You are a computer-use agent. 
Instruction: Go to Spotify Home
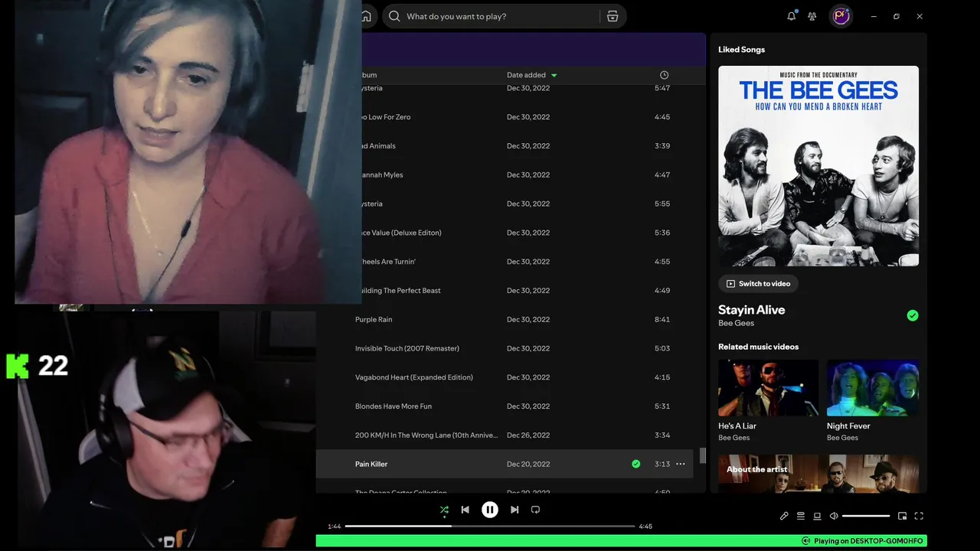click(366, 16)
